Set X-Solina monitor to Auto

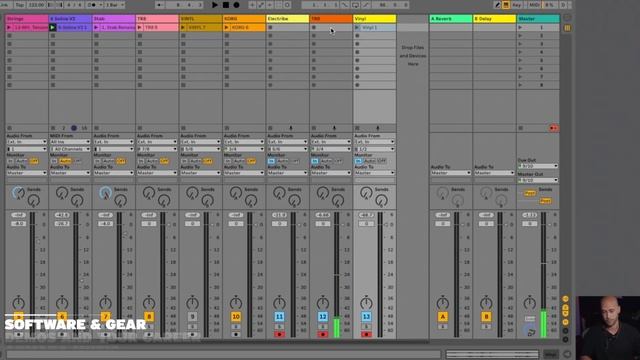tap(64, 161)
